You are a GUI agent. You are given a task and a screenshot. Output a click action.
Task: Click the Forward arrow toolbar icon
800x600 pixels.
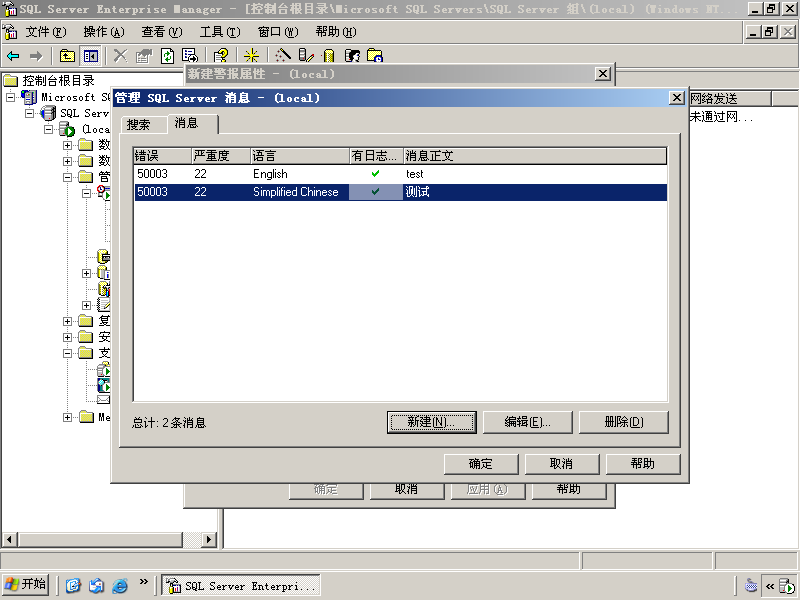click(x=36, y=56)
